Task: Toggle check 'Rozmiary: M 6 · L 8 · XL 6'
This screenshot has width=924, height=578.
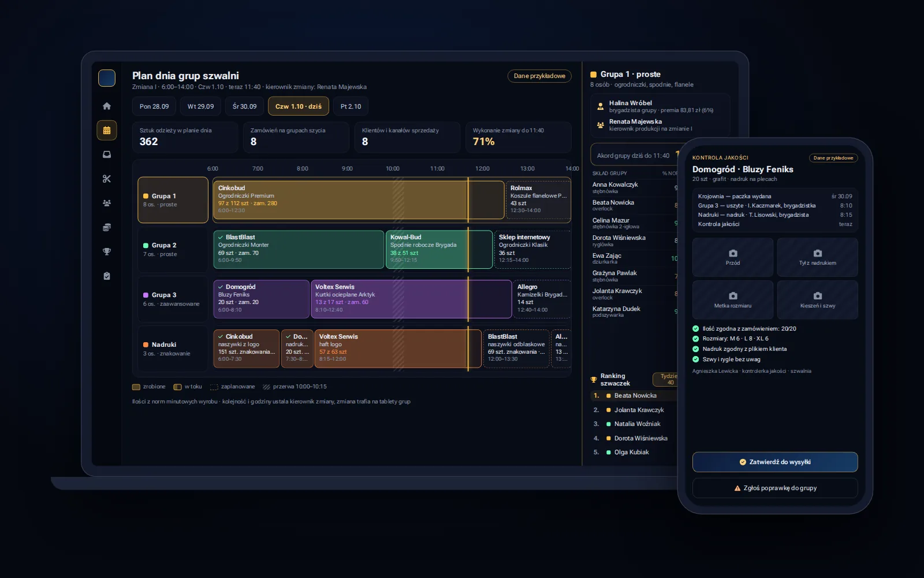Action: (x=696, y=339)
